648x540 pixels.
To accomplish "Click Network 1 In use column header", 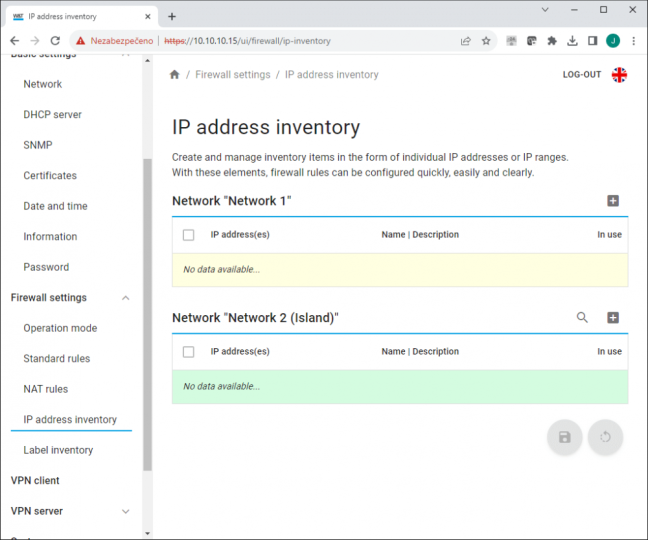I will tap(609, 235).
